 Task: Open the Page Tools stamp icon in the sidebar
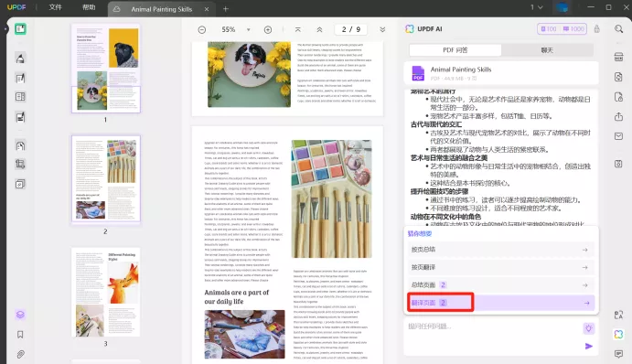20,145
